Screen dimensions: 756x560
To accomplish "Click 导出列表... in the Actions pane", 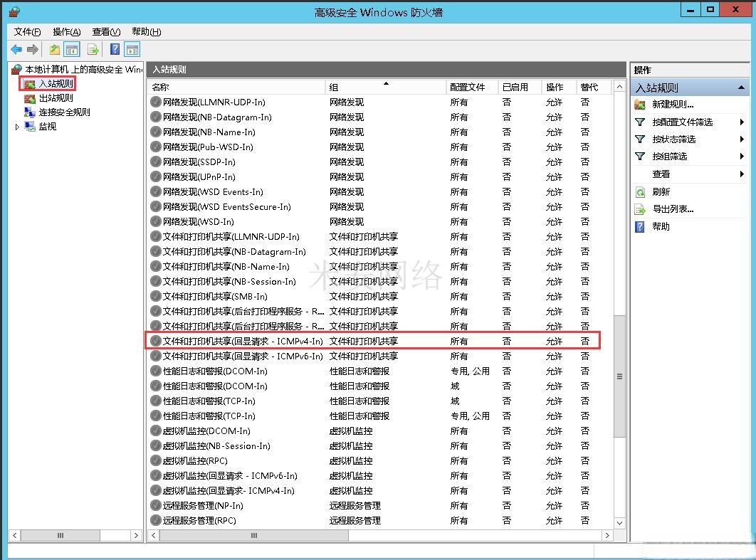I will [673, 209].
